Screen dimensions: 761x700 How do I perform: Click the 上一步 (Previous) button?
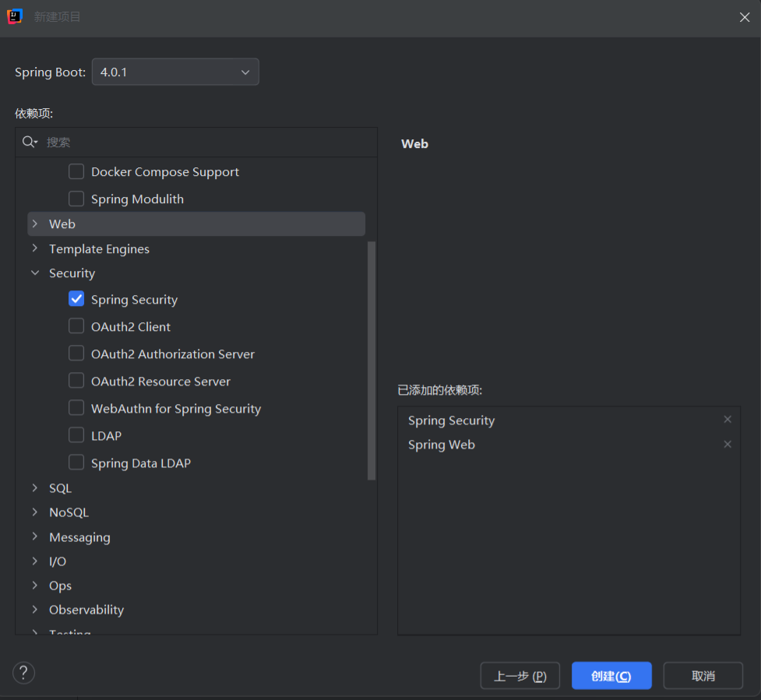click(x=520, y=676)
